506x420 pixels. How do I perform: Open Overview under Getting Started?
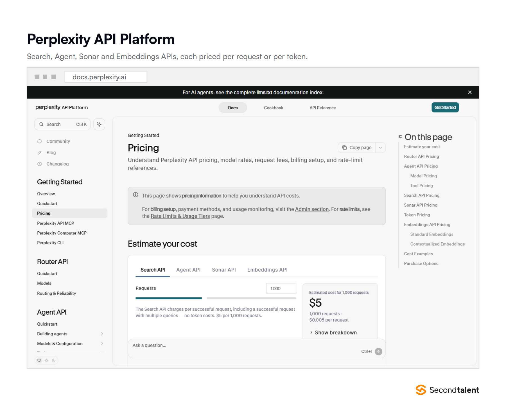[x=46, y=194]
